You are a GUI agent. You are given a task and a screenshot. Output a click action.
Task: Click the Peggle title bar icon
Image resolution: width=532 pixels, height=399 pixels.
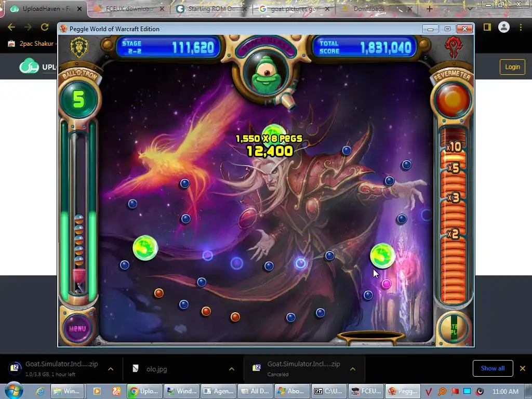tap(63, 29)
